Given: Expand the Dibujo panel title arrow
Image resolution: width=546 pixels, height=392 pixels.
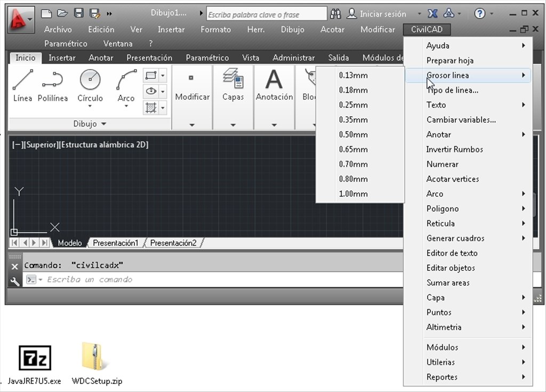Looking at the screenshot, I should (104, 124).
